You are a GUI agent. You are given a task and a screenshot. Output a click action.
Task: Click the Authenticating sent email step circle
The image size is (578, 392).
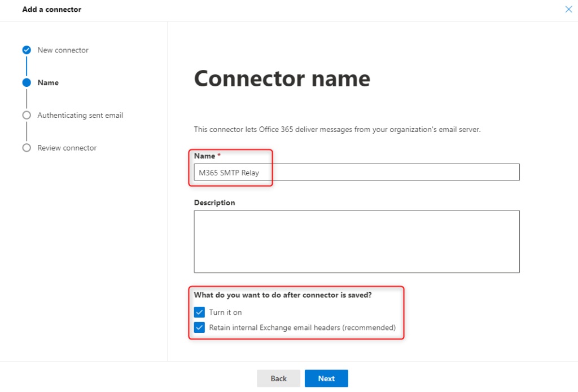[x=27, y=115]
